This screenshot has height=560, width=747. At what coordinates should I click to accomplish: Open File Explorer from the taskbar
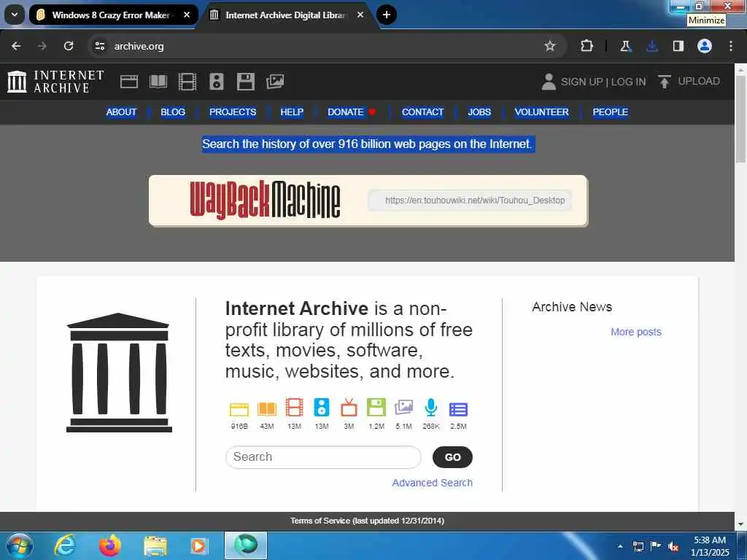(x=155, y=545)
